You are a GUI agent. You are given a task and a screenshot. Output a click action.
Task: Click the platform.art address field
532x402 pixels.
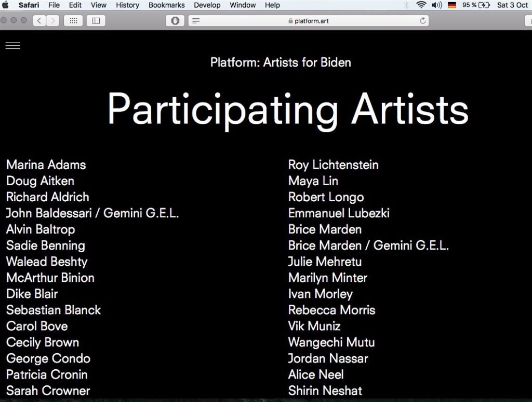(x=309, y=21)
